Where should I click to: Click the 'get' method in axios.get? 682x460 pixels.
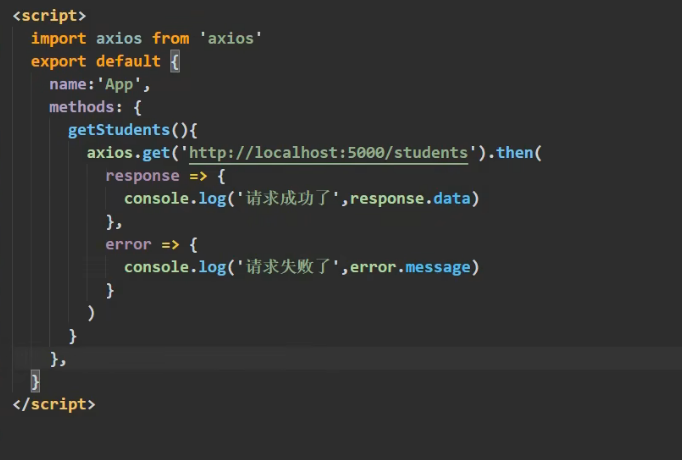(156, 153)
